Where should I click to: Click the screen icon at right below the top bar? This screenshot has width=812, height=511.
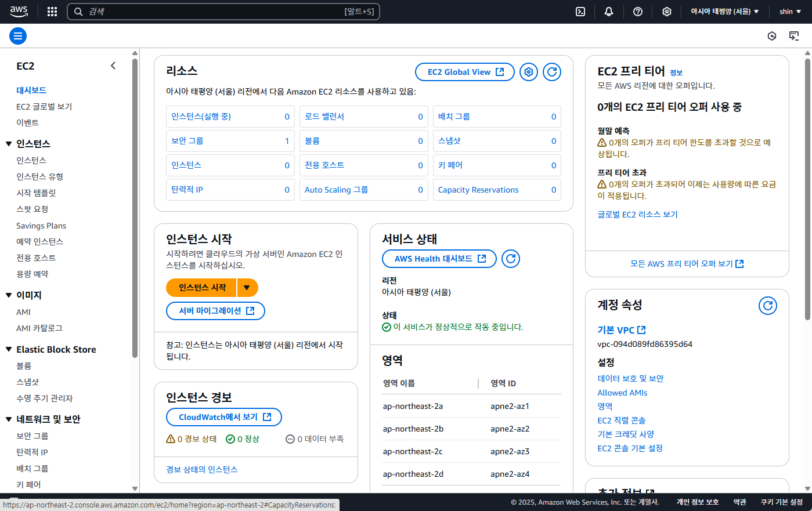click(794, 36)
